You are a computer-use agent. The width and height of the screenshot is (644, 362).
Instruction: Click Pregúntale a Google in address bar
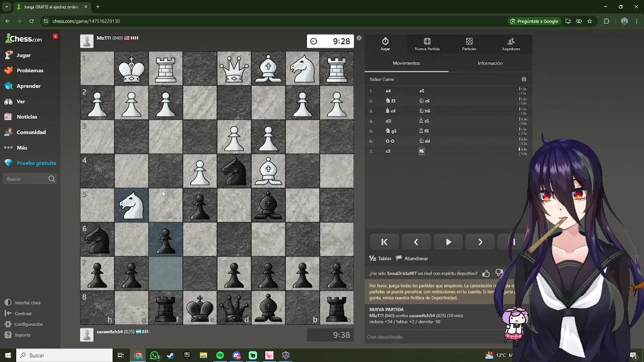point(534,21)
